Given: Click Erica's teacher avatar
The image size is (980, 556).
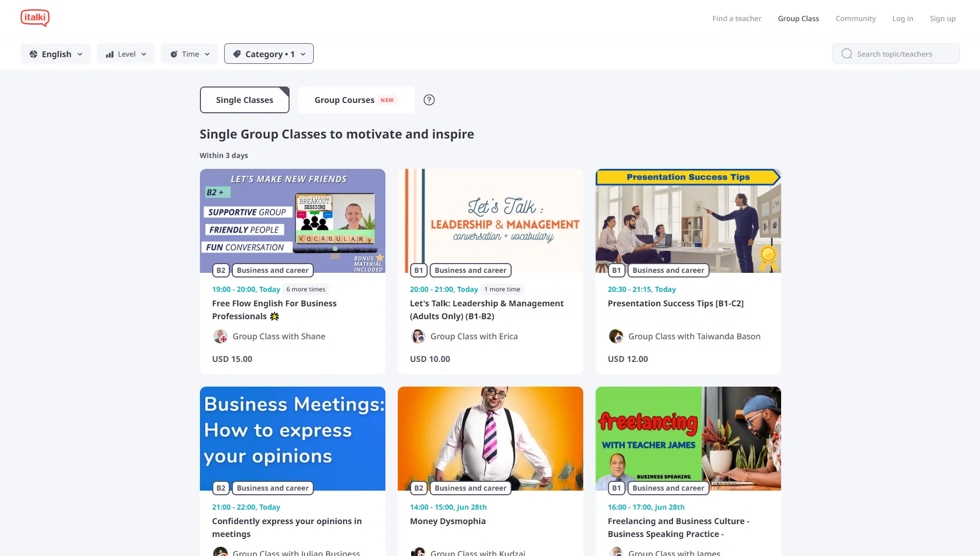Looking at the screenshot, I should 418,336.
